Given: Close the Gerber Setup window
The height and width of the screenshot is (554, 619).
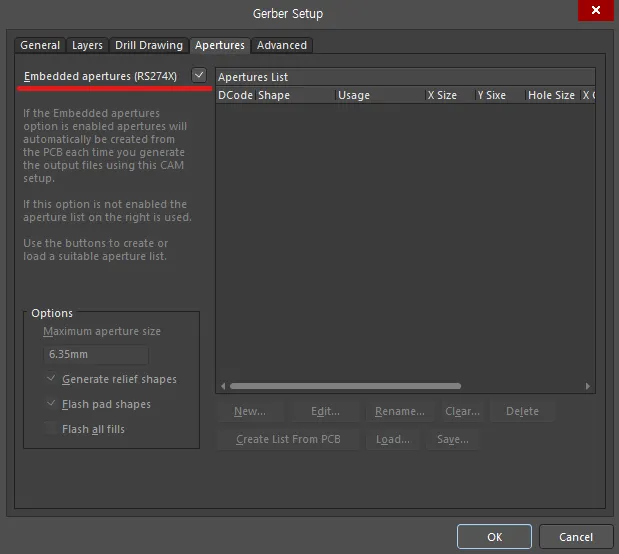Looking at the screenshot, I should pyautogui.click(x=596, y=10).
